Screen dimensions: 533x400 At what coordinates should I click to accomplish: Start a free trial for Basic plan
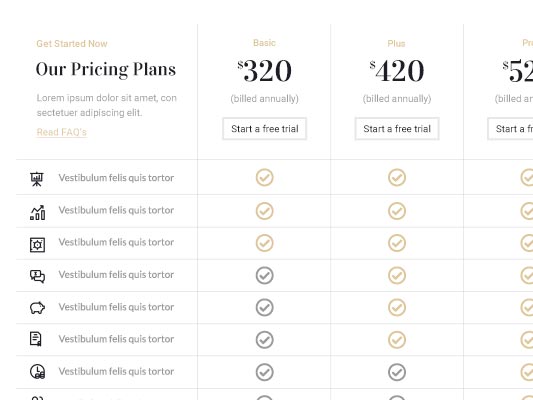click(264, 129)
